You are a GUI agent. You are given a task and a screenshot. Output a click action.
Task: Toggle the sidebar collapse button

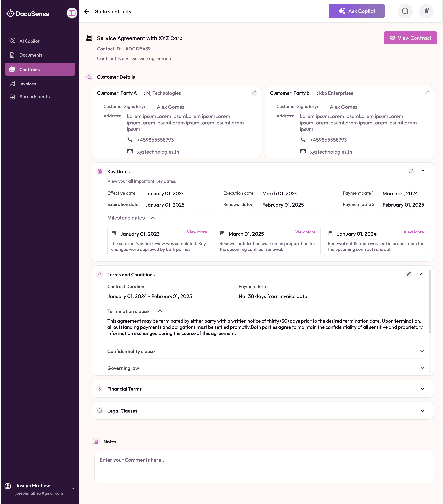pos(72,13)
